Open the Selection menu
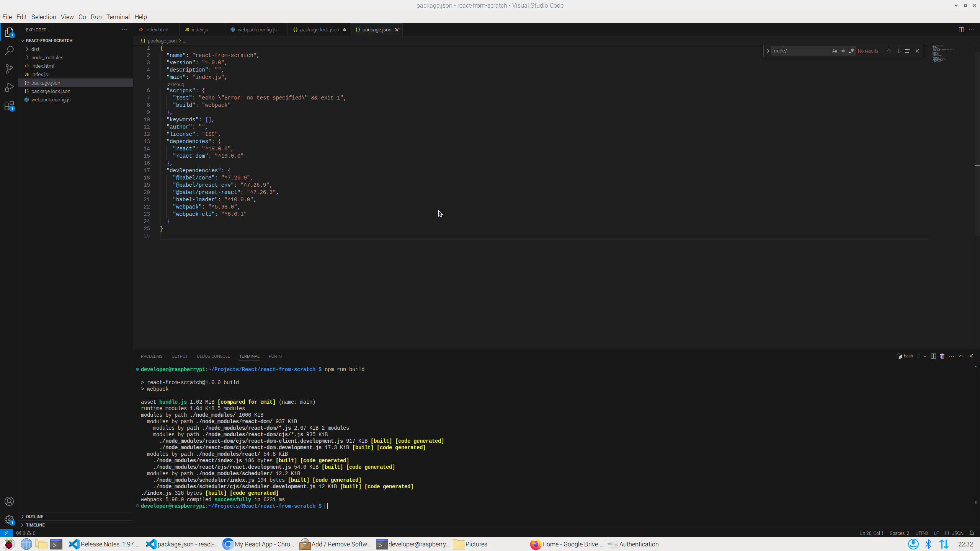Viewport: 980px width, 551px height. coord(44,17)
